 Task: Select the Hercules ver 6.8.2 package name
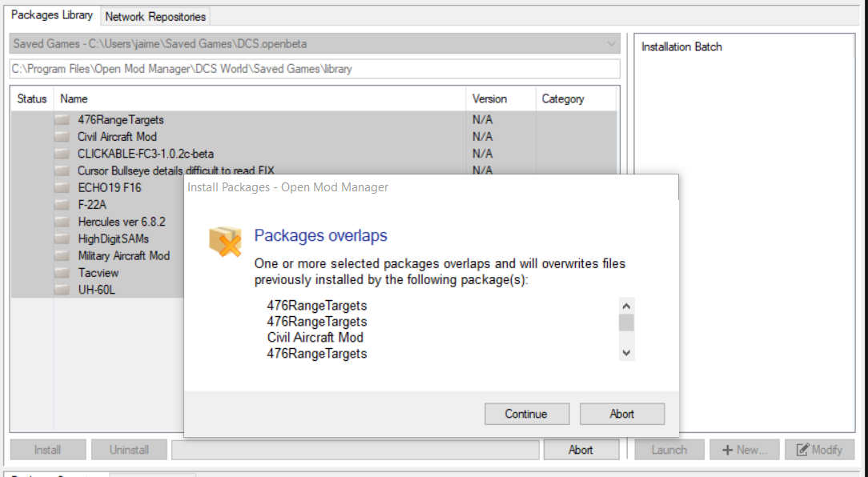coord(122,222)
